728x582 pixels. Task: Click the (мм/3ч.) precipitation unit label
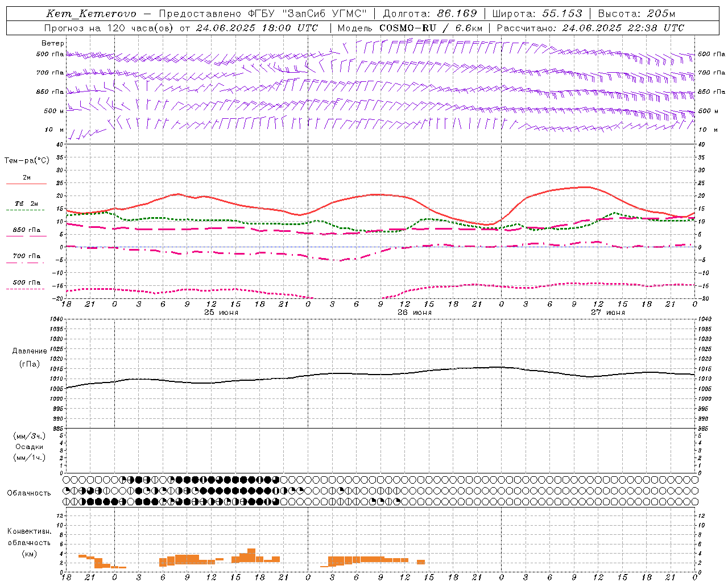pyautogui.click(x=30, y=436)
